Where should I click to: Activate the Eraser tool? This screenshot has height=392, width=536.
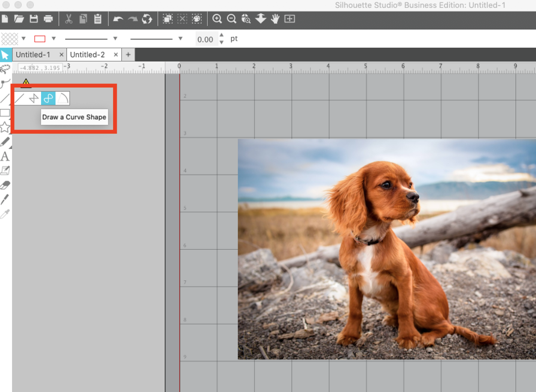point(5,184)
